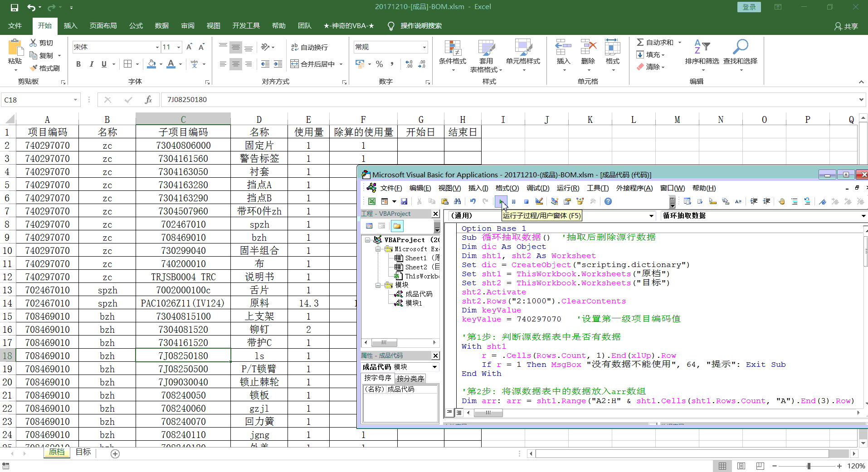This screenshot has height=472, width=868.
Task: Toggle Bold formatting
Action: pos(78,64)
